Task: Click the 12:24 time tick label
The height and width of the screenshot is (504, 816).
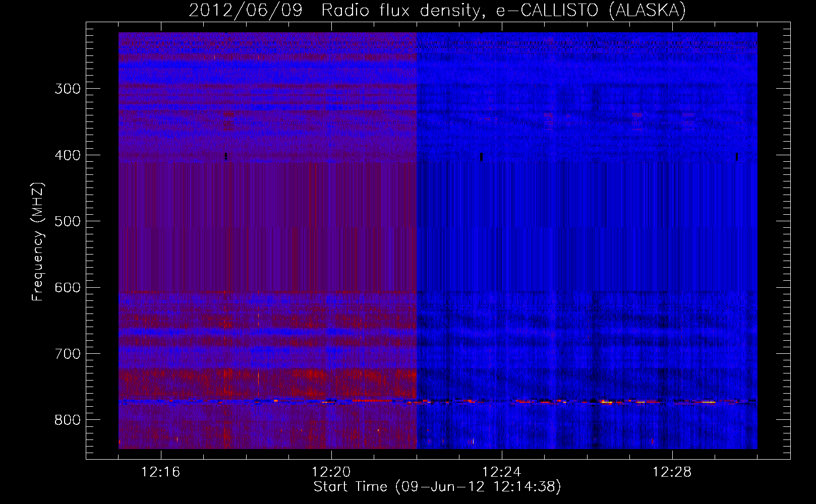Action: (502, 472)
